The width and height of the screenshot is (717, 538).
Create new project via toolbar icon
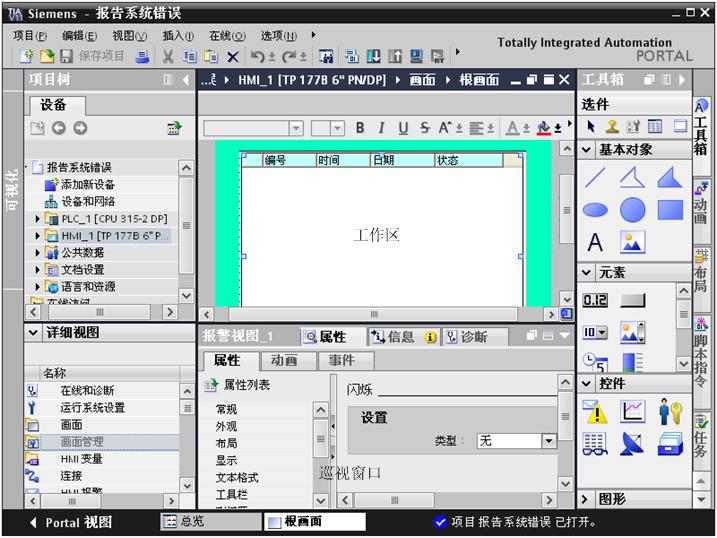tap(27, 56)
